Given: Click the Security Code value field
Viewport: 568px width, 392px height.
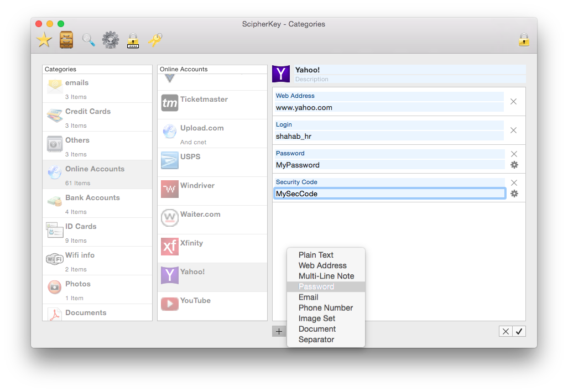Looking at the screenshot, I should [x=389, y=194].
